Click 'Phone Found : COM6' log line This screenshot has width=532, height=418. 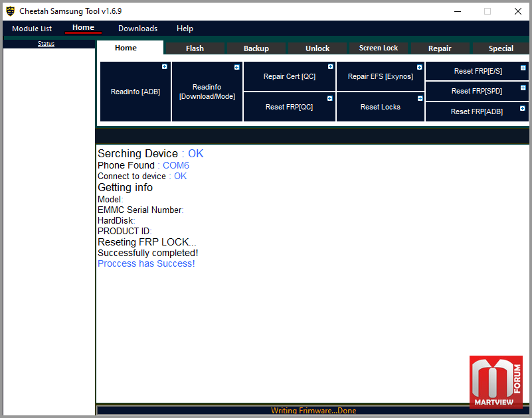pyautogui.click(x=143, y=165)
